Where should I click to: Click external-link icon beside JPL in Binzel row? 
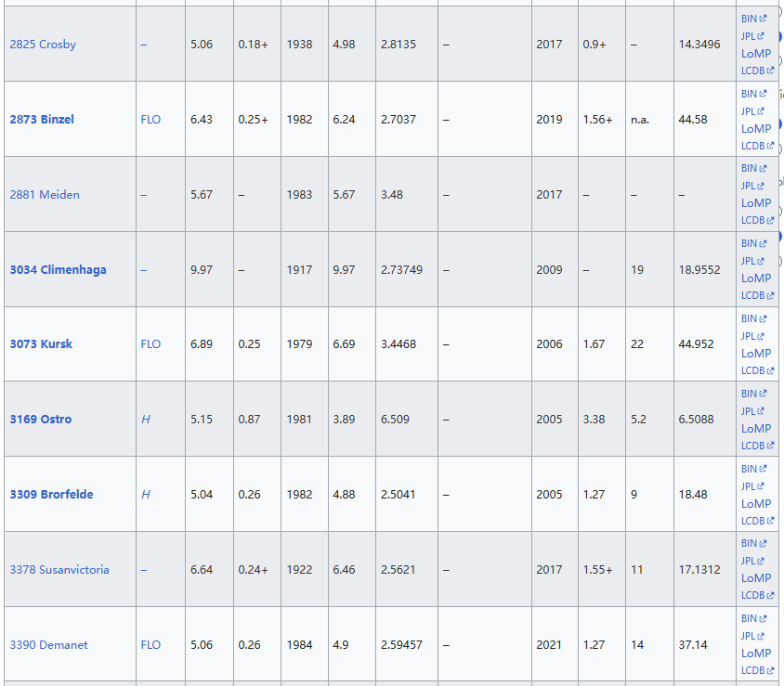tap(762, 111)
